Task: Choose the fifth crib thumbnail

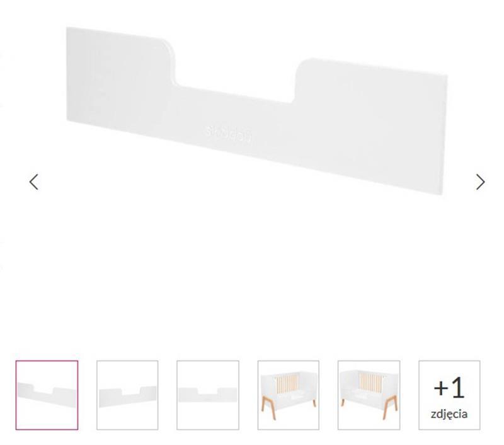Action: point(369,395)
